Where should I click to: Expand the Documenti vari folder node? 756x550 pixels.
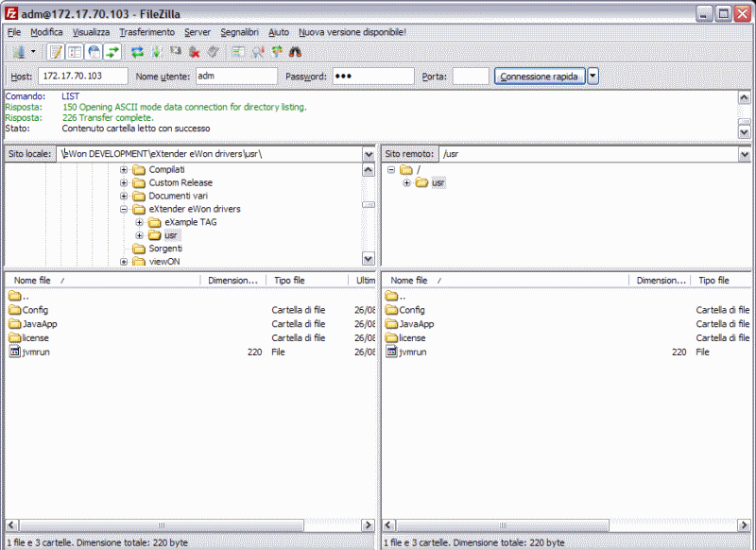point(124,197)
